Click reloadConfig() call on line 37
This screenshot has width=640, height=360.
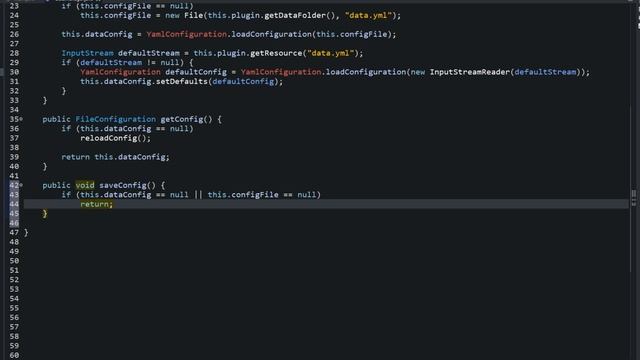[x=116, y=138]
